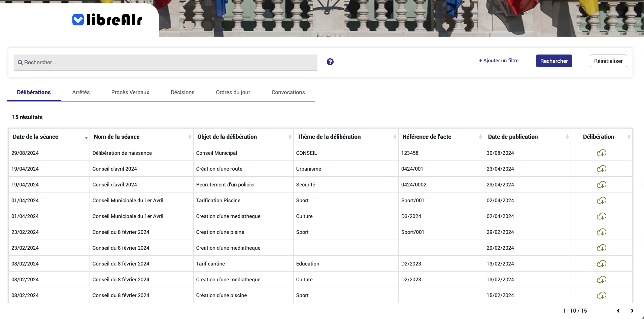Click the 1 - 10 / 15 pagination indicator
Image resolution: width=644 pixels, height=319 pixels.
575,311
